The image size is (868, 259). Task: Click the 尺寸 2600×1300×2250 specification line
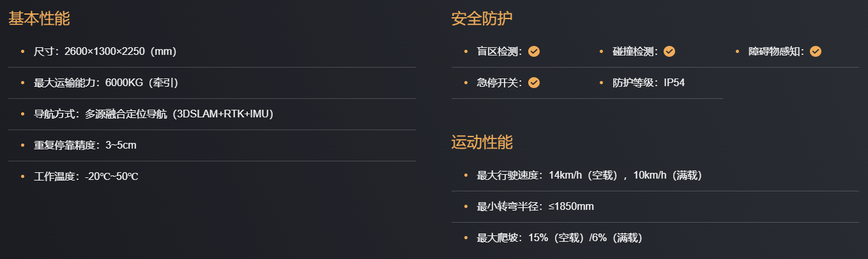105,52
